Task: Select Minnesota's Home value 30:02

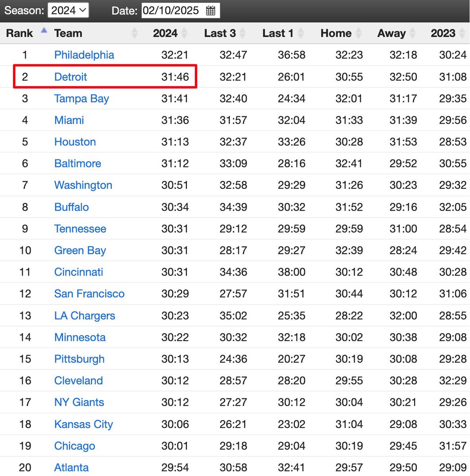Action: click(x=349, y=337)
